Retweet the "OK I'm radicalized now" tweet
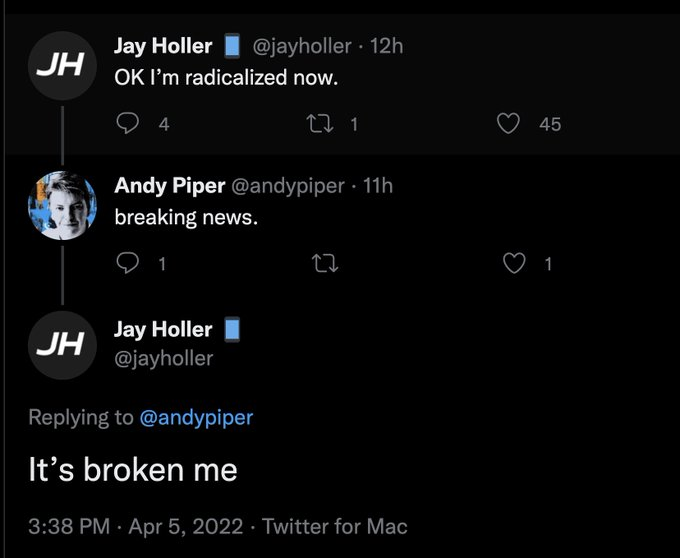The height and width of the screenshot is (558, 680). [324, 124]
